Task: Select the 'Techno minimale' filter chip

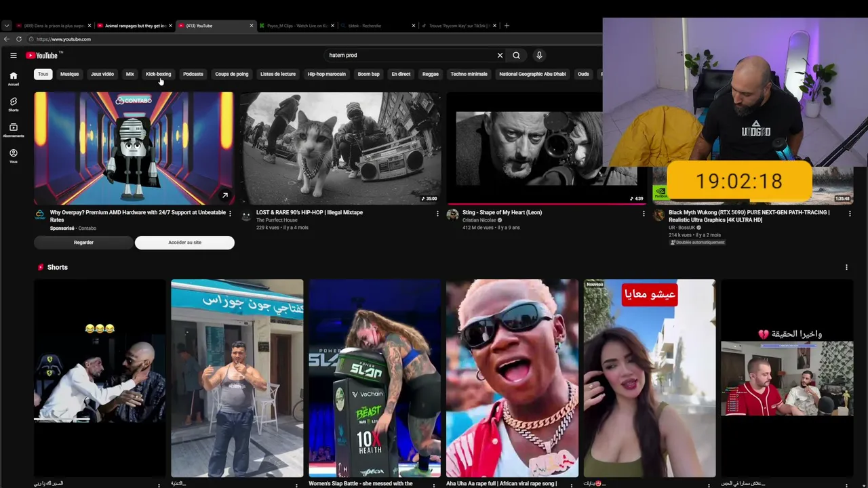Action: pos(469,74)
